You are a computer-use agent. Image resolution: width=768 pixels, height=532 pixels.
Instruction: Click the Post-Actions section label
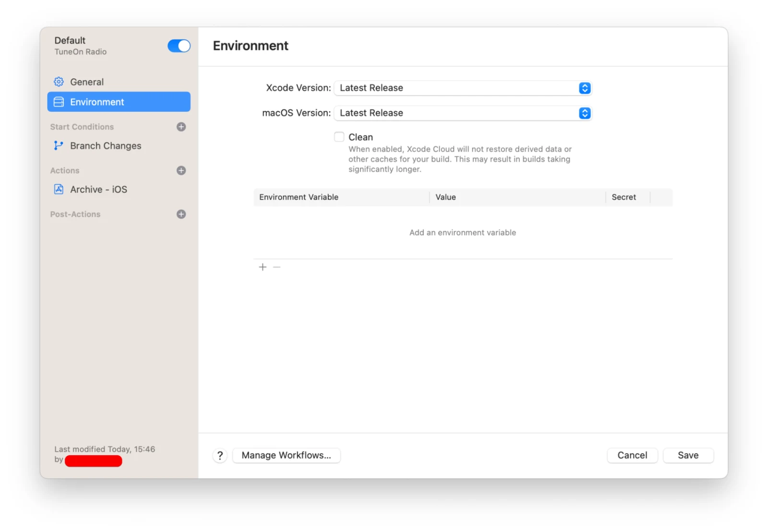(75, 214)
